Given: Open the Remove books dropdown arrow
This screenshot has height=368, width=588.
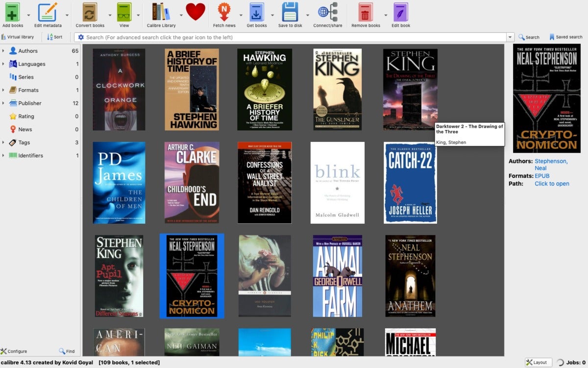Looking at the screenshot, I should click(385, 15).
